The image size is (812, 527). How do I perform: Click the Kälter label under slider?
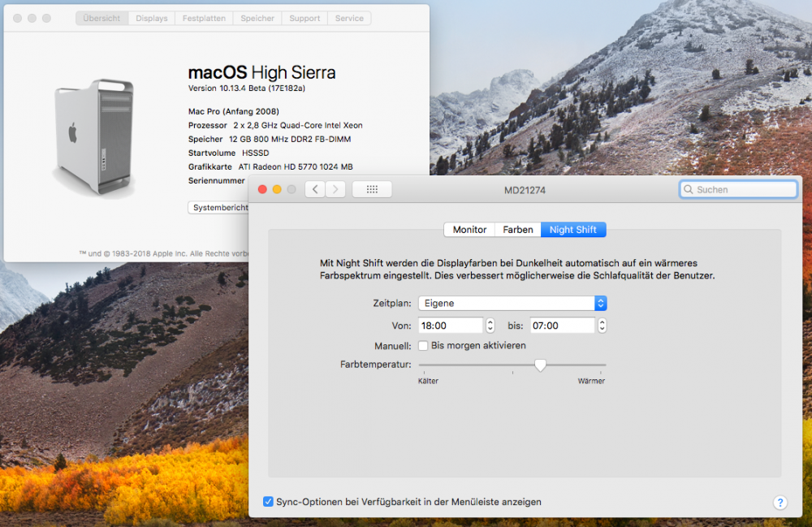428,381
